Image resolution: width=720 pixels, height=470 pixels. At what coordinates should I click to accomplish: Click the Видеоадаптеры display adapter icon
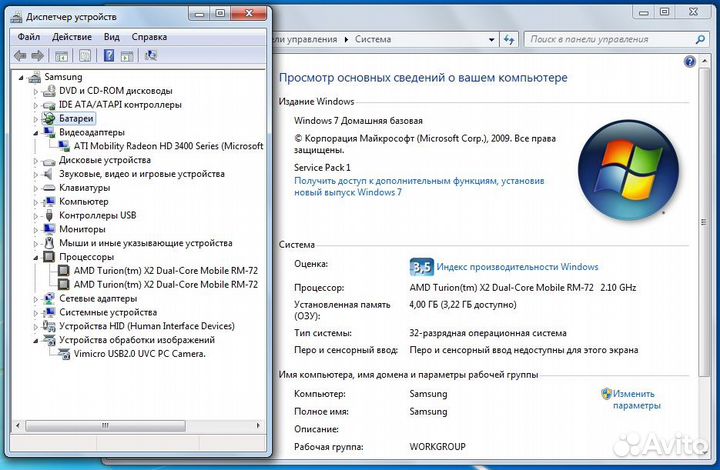point(49,133)
